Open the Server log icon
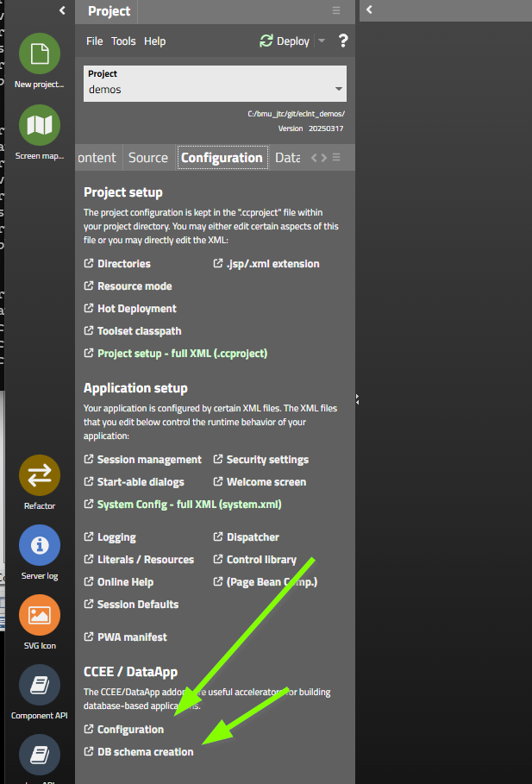This screenshot has height=784, width=532. (x=39, y=545)
